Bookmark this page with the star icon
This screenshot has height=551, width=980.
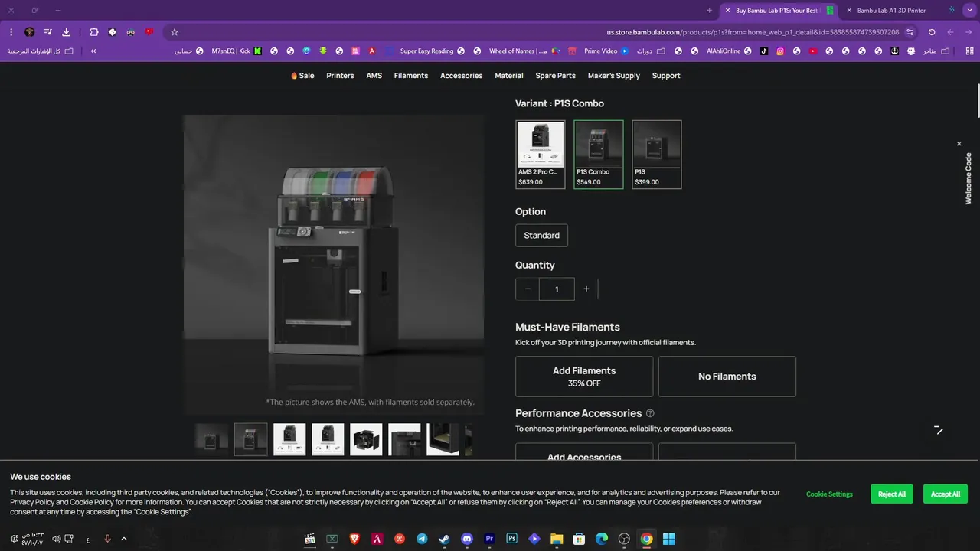[x=175, y=32]
